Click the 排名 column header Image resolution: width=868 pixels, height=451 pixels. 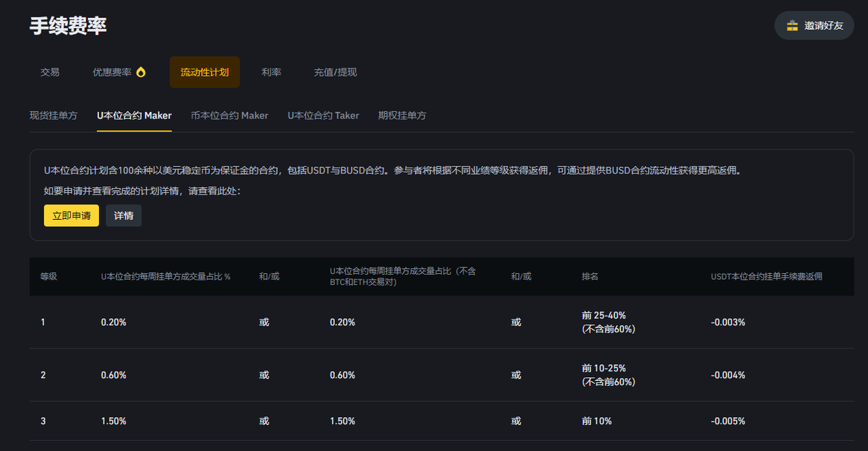coord(590,276)
